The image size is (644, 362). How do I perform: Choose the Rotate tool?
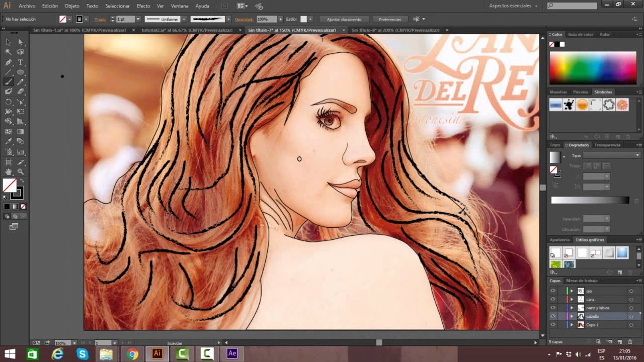[x=9, y=102]
